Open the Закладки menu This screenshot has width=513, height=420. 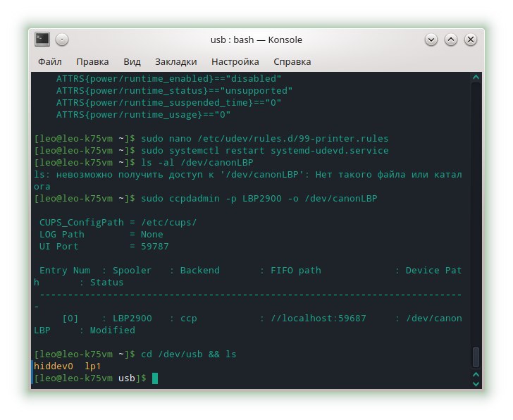tap(176, 62)
